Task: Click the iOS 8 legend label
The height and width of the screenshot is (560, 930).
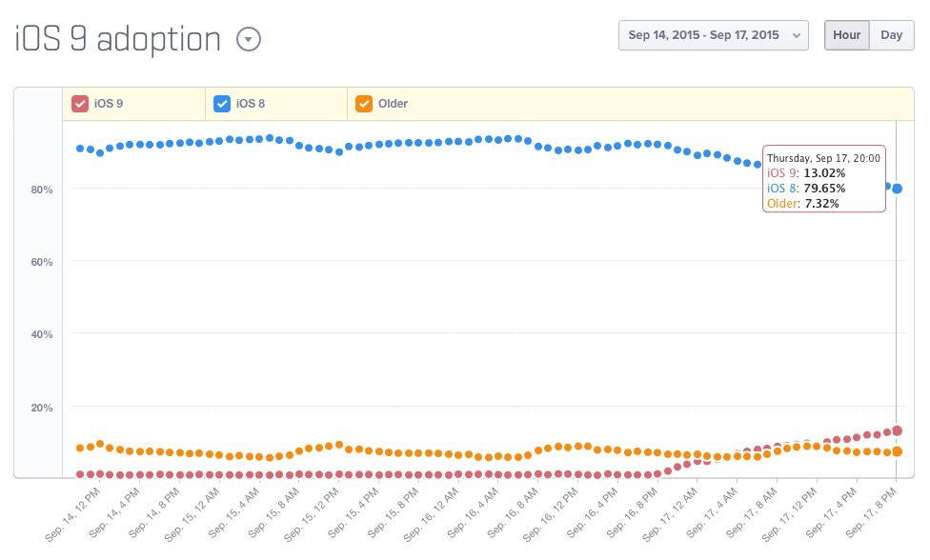Action: (251, 104)
